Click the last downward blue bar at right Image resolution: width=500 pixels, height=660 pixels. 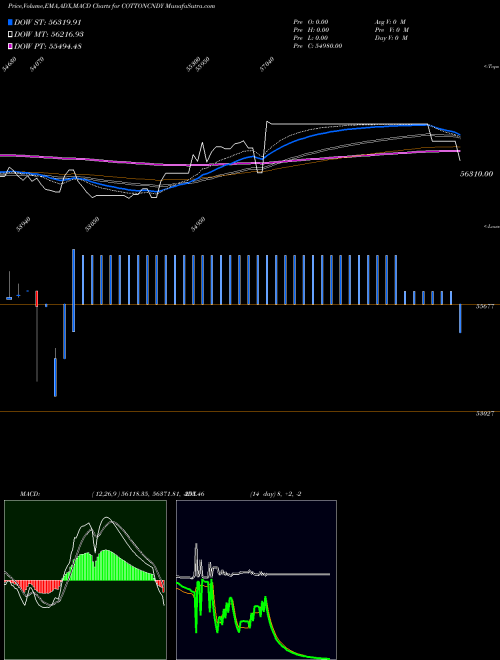[x=460, y=318]
